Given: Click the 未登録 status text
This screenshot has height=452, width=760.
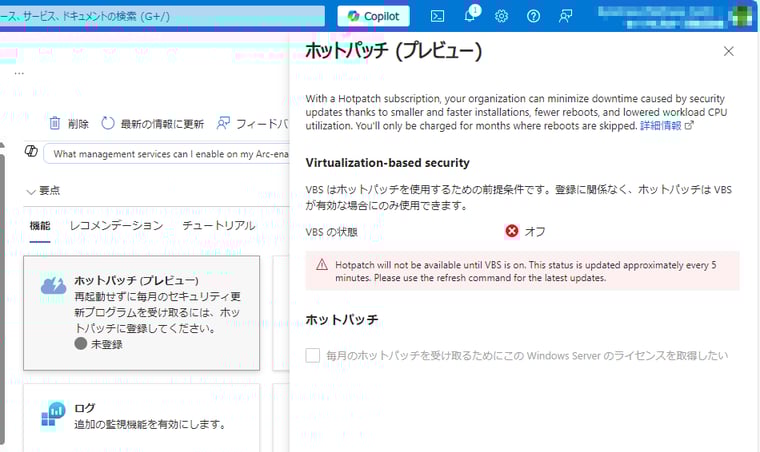Looking at the screenshot, I should pos(107,344).
